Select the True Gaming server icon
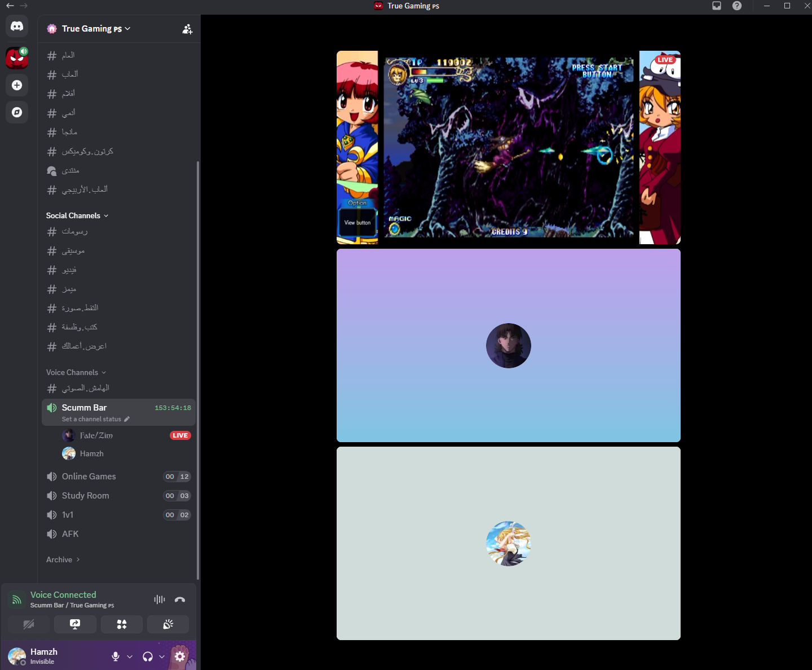 click(x=17, y=58)
